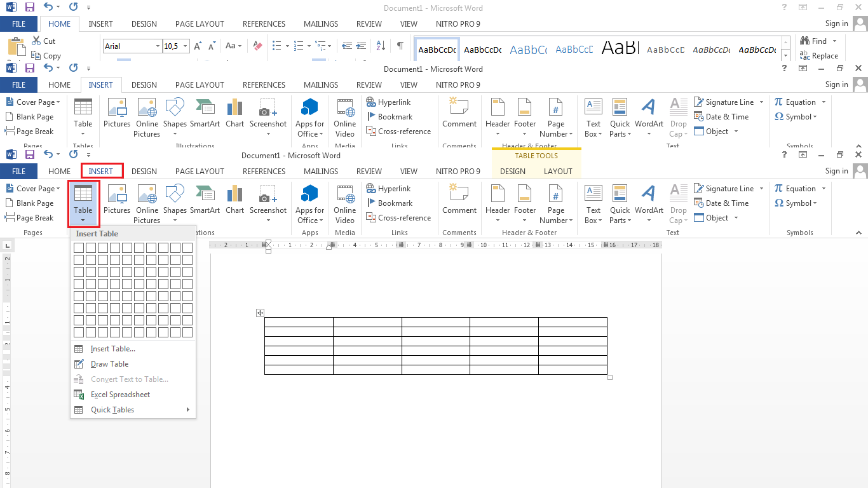The width and height of the screenshot is (868, 488).
Task: Click Hyperlink in the Table Tools window
Action: (388, 189)
